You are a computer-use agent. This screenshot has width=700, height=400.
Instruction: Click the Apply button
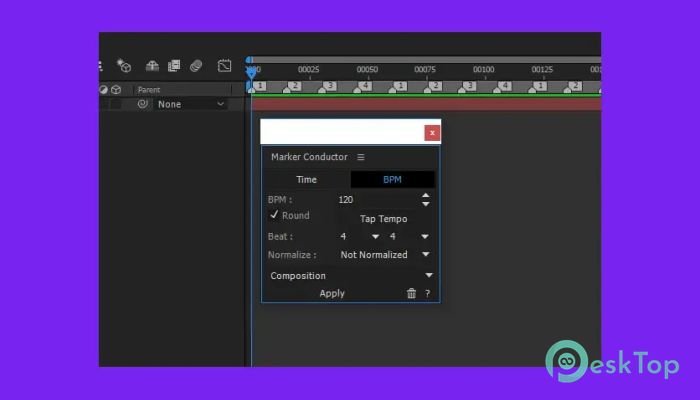[x=332, y=293]
